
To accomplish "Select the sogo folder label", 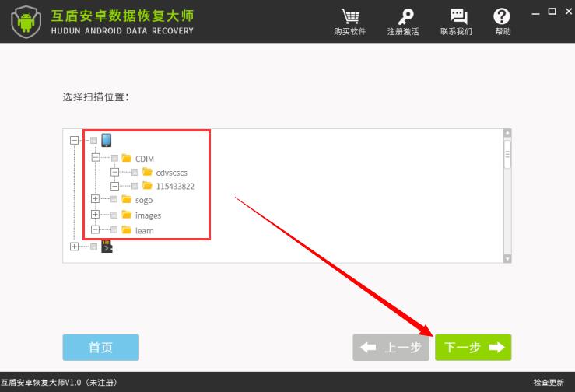I will click(144, 200).
